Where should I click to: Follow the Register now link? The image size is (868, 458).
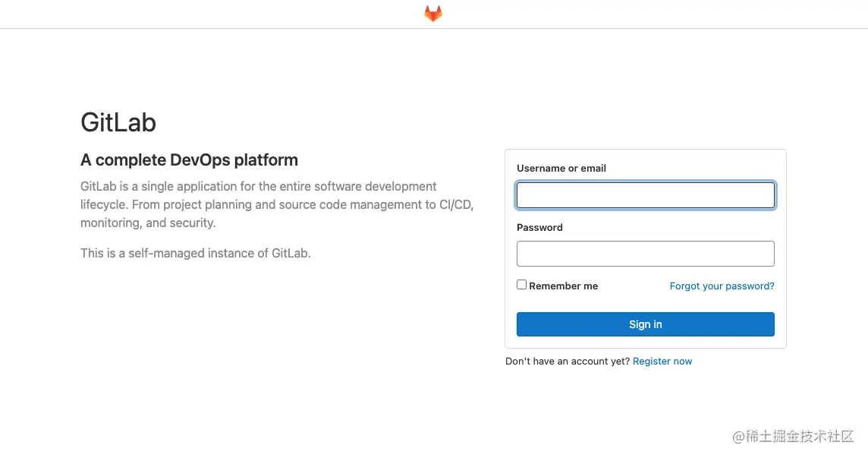[662, 362]
